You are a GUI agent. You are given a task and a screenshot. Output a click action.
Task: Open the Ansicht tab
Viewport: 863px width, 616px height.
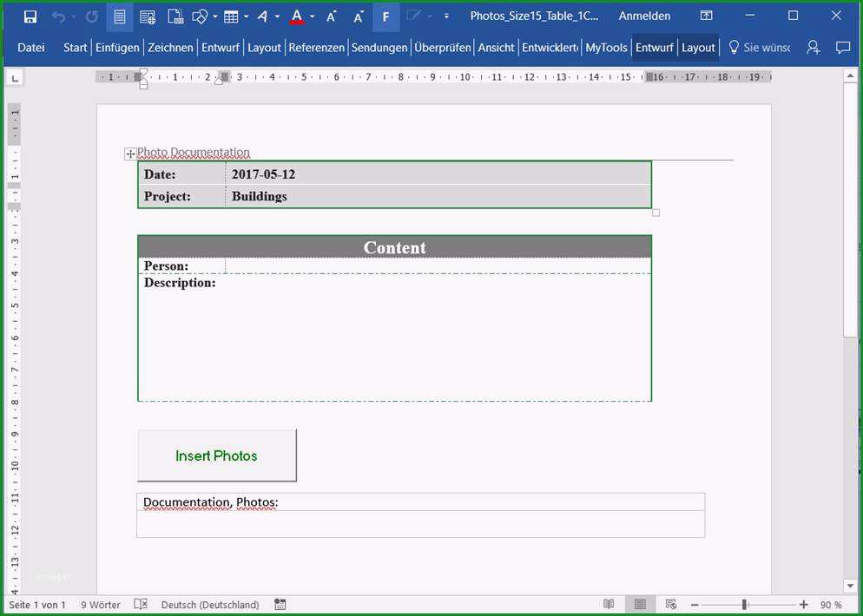[x=496, y=48]
